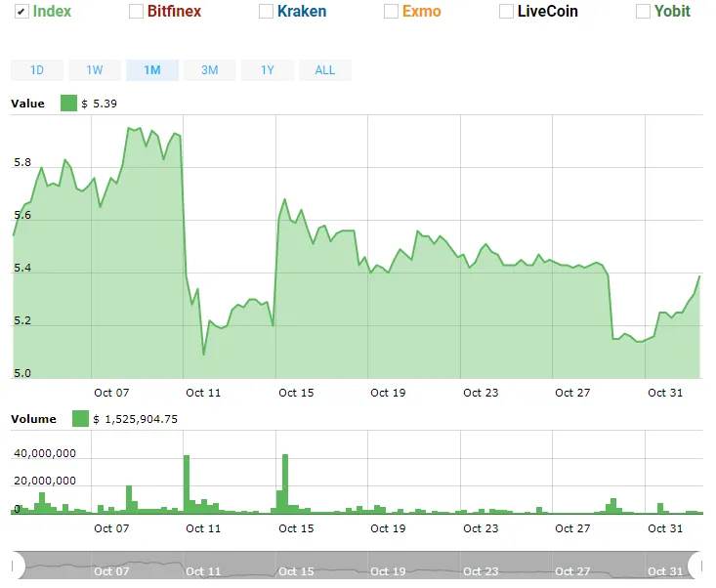Enable the Kraken checkbox
Screen dimensions: 716x588
[266, 12]
